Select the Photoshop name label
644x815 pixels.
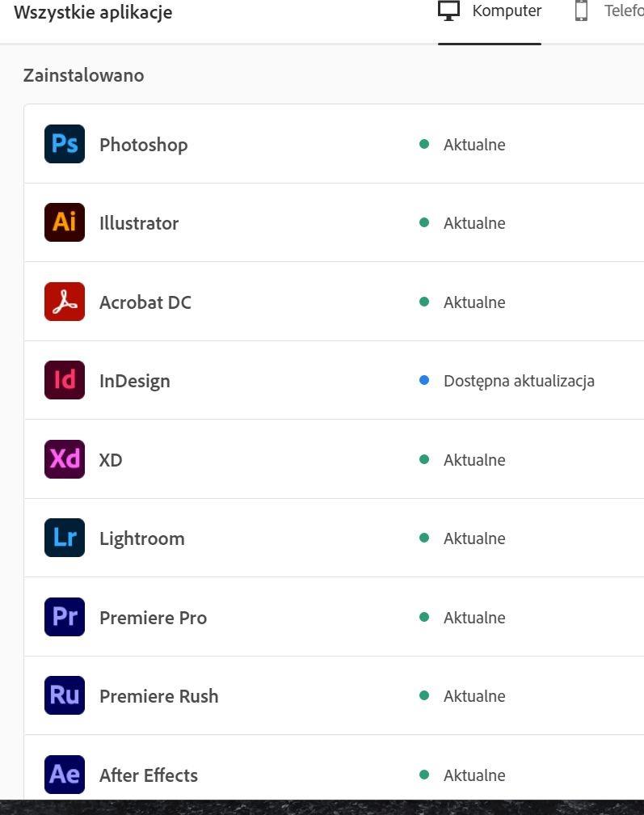(x=143, y=145)
